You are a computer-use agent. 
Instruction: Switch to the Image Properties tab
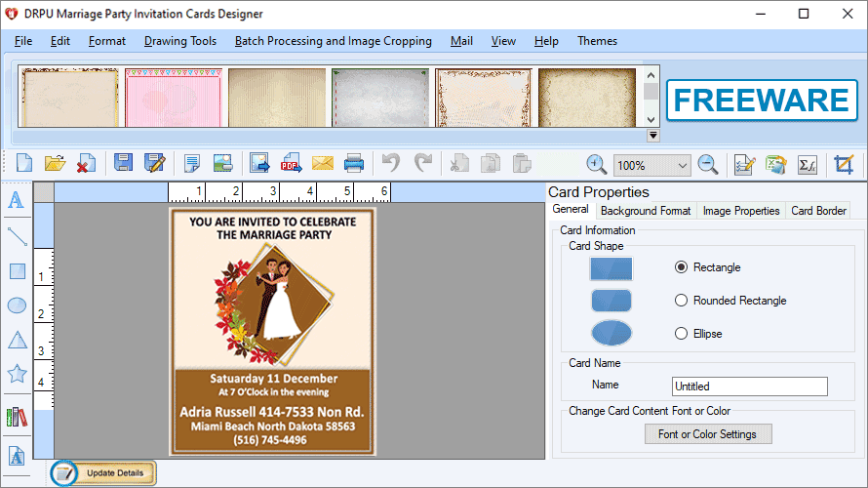[740, 211]
